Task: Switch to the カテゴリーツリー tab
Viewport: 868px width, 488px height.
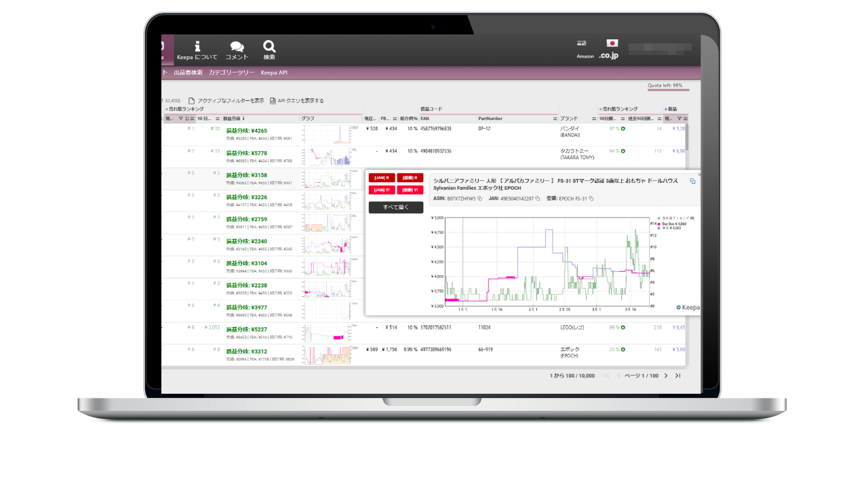Action: pyautogui.click(x=231, y=73)
